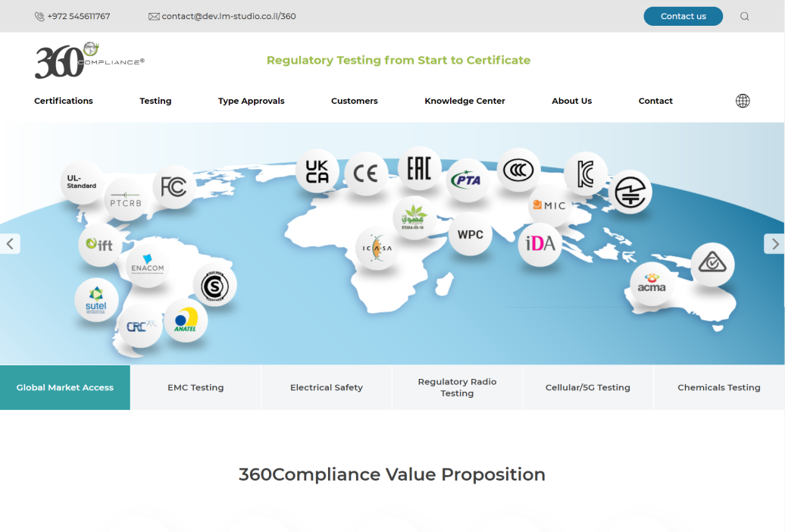The height and width of the screenshot is (532, 785).
Task: Go to next slide with right arrow
Action: coord(774,244)
